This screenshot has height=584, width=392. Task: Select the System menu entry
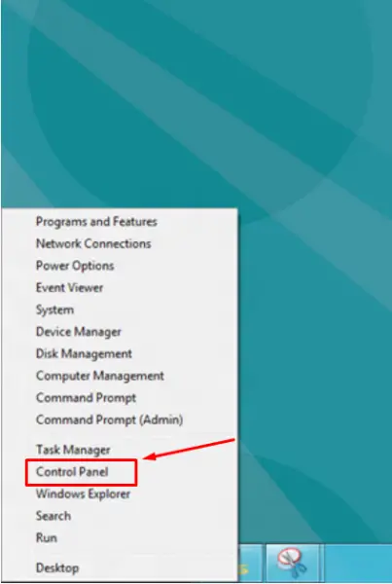[54, 310]
